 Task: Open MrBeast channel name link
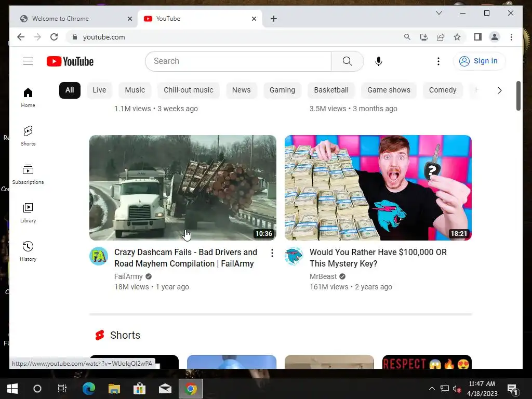click(323, 276)
